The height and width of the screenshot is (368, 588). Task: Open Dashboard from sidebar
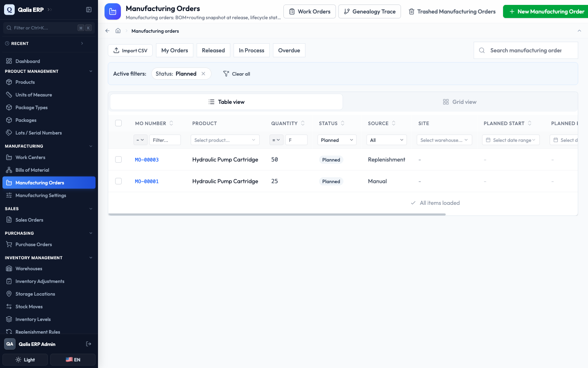(49, 61)
